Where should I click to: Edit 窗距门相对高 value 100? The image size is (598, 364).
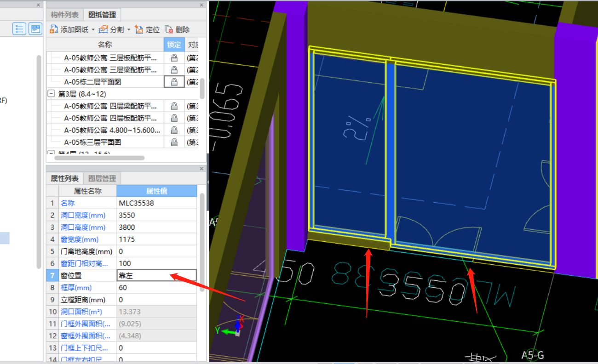(x=157, y=263)
